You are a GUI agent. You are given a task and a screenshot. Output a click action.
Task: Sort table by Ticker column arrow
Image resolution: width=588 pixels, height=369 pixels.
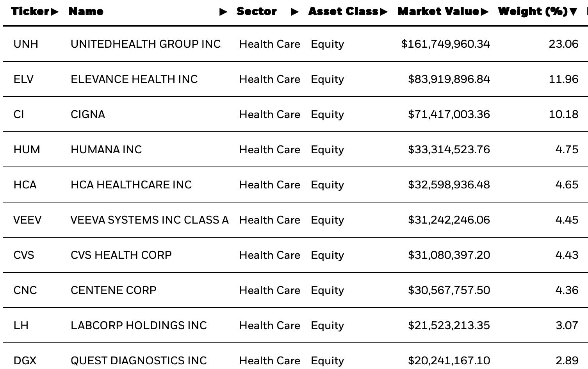55,12
